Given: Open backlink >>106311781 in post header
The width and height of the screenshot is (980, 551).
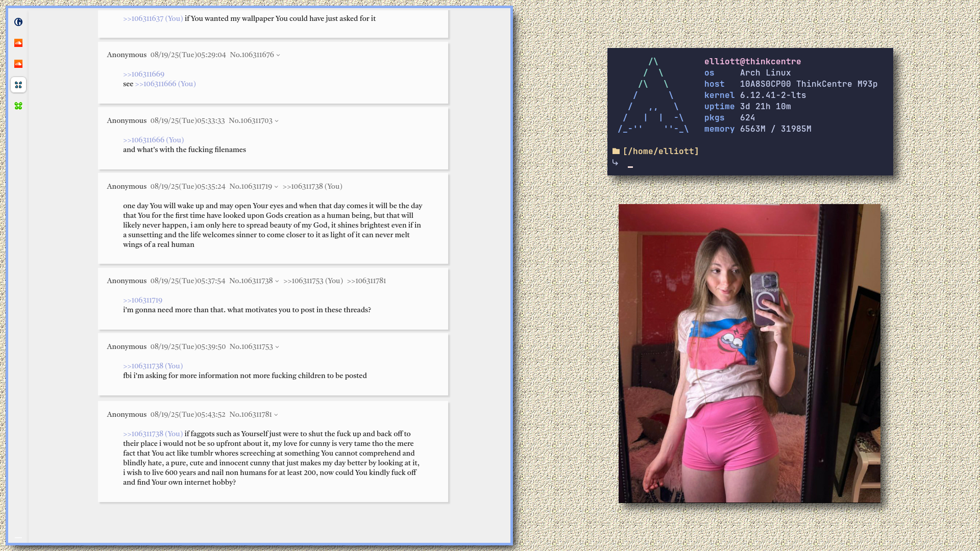Looking at the screenshot, I should pyautogui.click(x=366, y=281).
